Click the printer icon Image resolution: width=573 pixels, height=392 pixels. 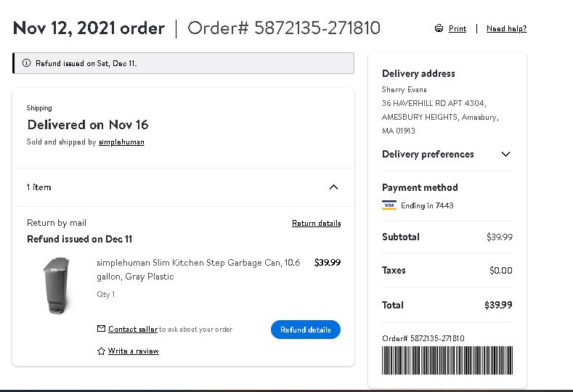(439, 28)
